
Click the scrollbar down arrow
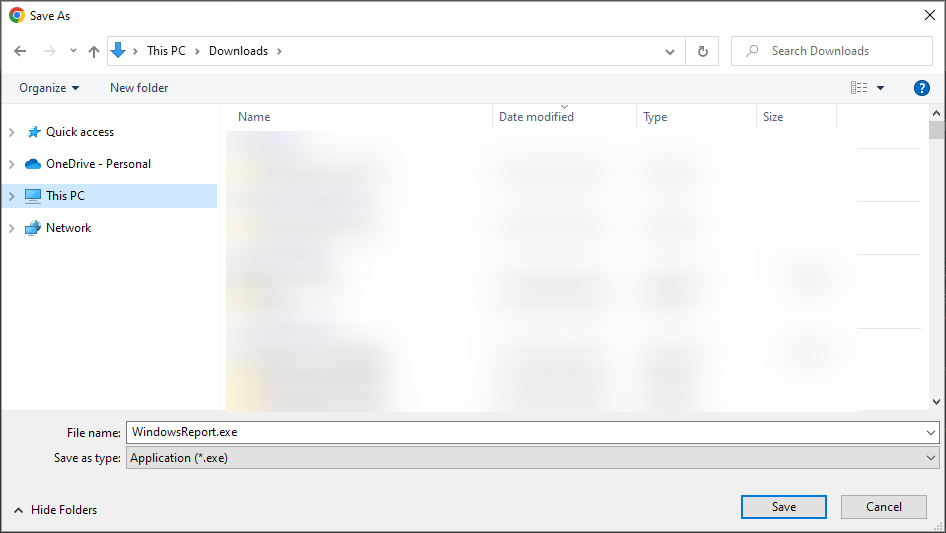point(936,401)
